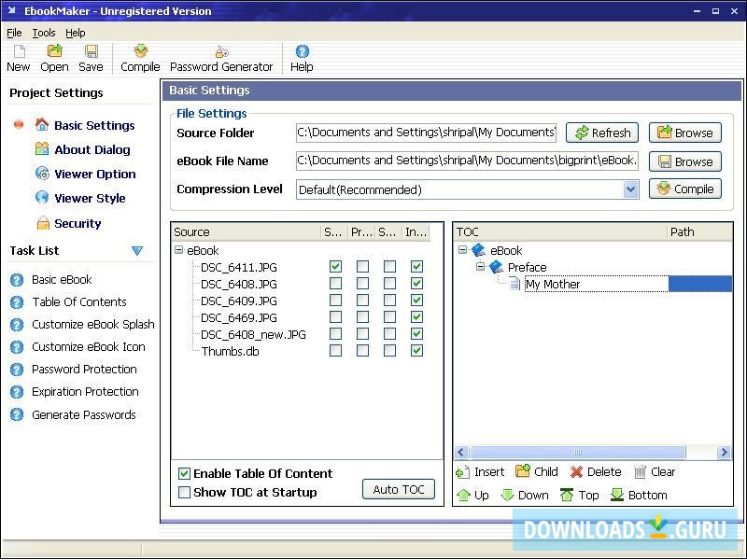Add a Child TOC entry
Viewport: 747px width, 560px height.
point(536,472)
